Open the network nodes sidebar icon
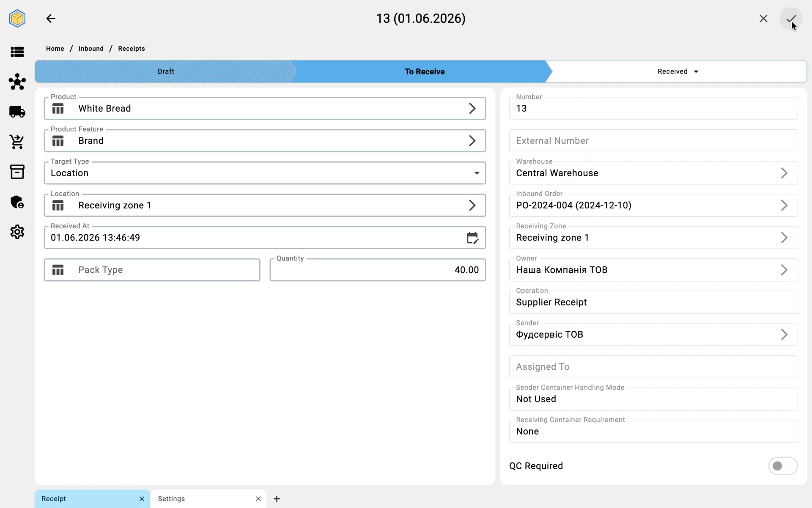 [x=17, y=82]
